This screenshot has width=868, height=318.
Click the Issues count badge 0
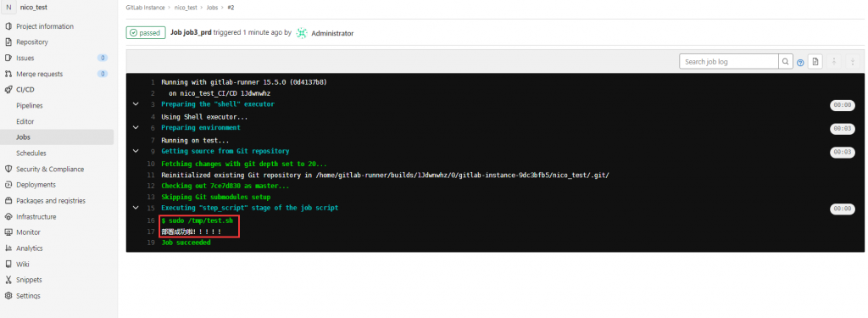click(x=102, y=58)
